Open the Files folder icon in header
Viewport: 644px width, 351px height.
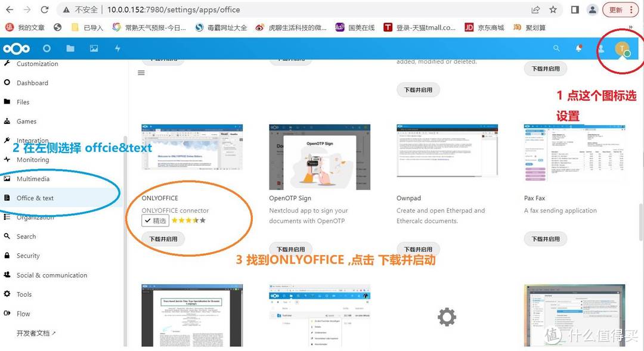coord(70,48)
